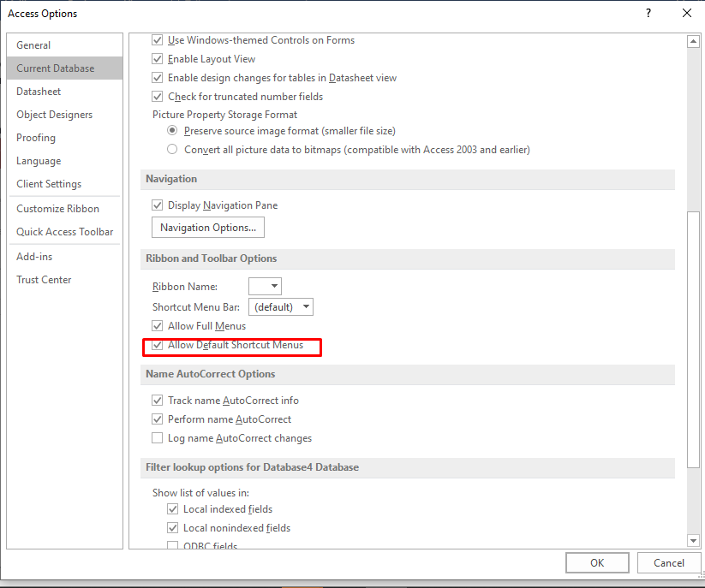Open the Shortcut Menu Bar dropdown
Image resolution: width=705 pixels, height=588 pixels.
coord(281,306)
